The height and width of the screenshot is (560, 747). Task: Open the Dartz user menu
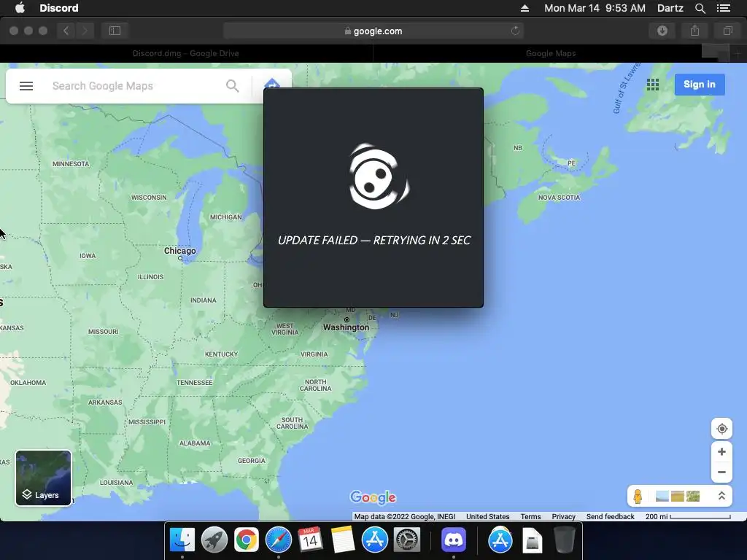[x=670, y=8]
